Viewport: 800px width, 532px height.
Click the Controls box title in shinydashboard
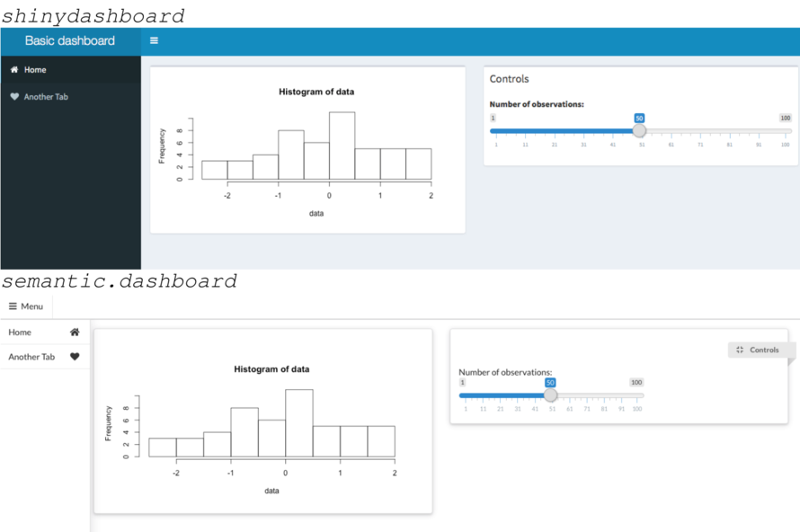click(509, 79)
